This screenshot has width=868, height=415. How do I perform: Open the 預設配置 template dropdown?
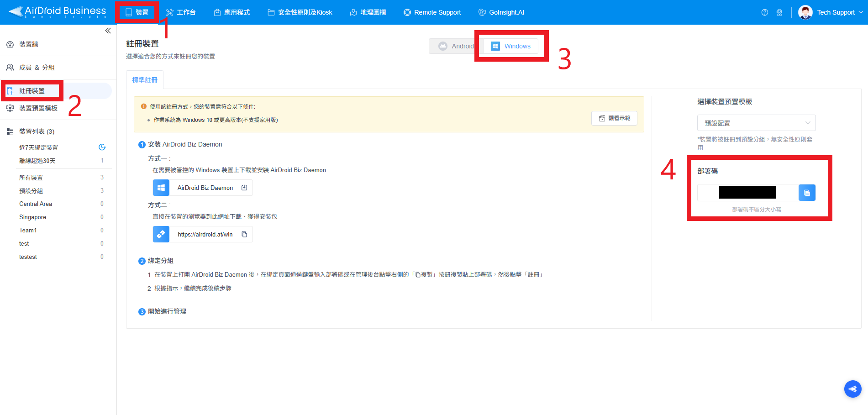point(757,123)
